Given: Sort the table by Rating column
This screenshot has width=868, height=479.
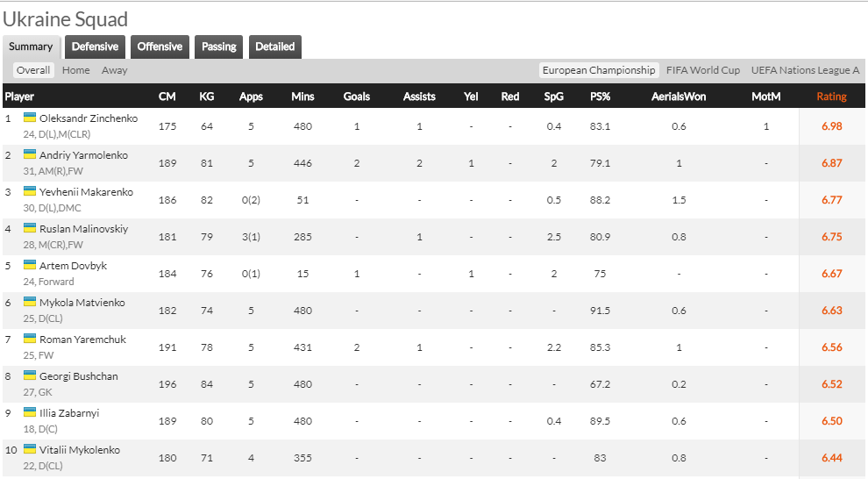Looking at the screenshot, I should point(832,97).
